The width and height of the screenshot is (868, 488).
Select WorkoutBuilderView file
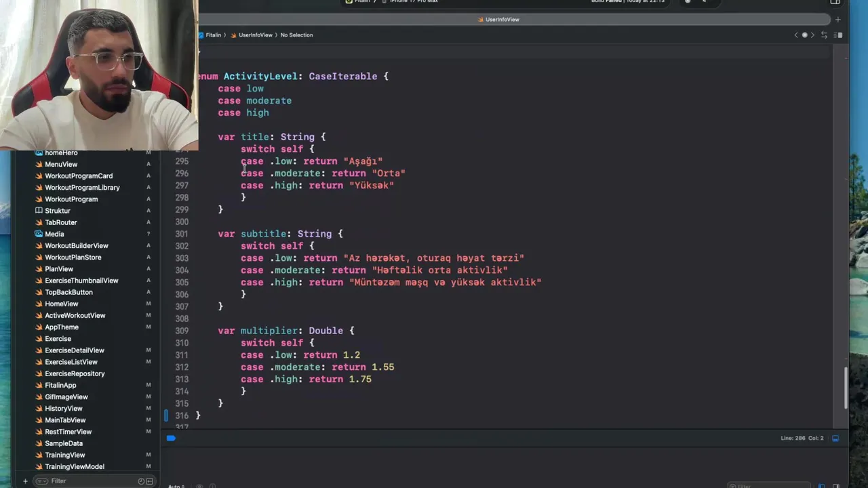pyautogui.click(x=77, y=245)
